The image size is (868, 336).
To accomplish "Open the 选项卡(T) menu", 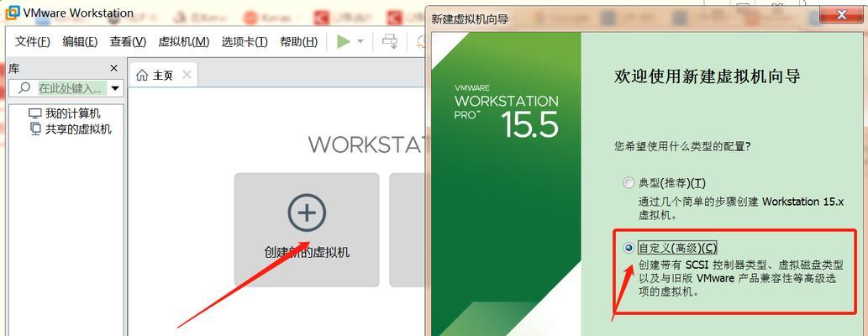I will (245, 41).
